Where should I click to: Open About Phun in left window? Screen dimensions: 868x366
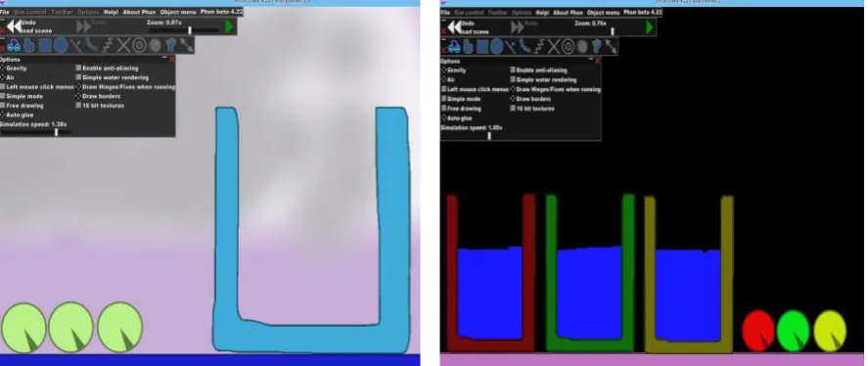pyautogui.click(x=139, y=12)
